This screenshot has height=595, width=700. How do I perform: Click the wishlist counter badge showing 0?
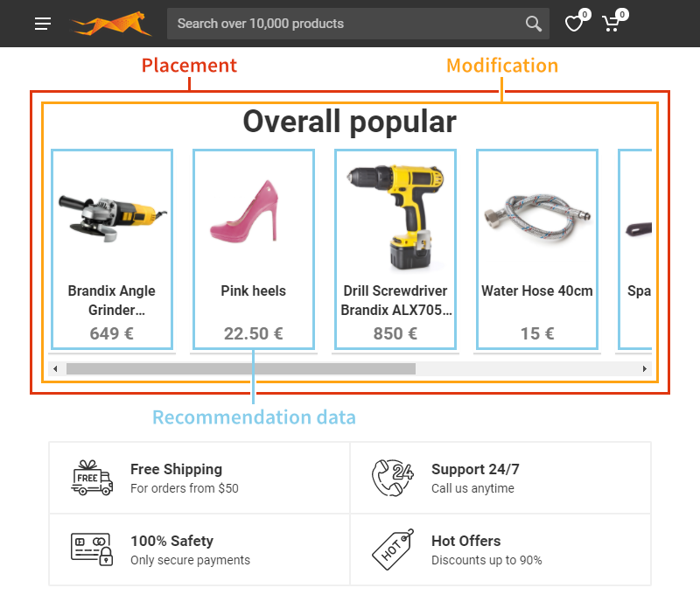click(584, 14)
